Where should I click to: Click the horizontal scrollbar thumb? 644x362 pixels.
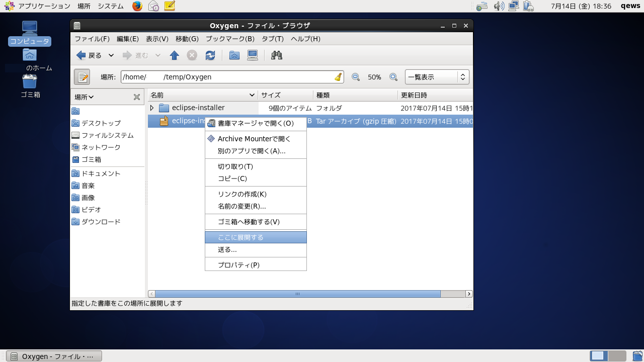(298, 294)
